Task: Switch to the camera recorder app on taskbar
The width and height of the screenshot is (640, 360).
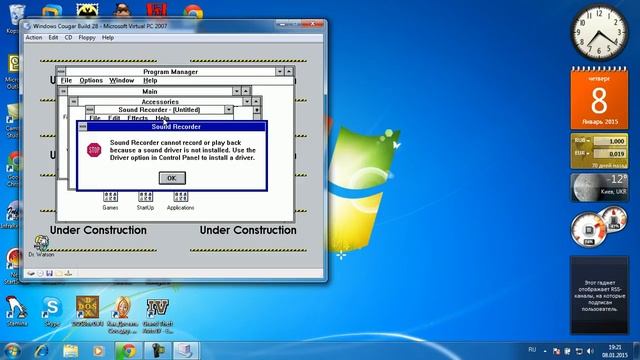Action: [158, 351]
